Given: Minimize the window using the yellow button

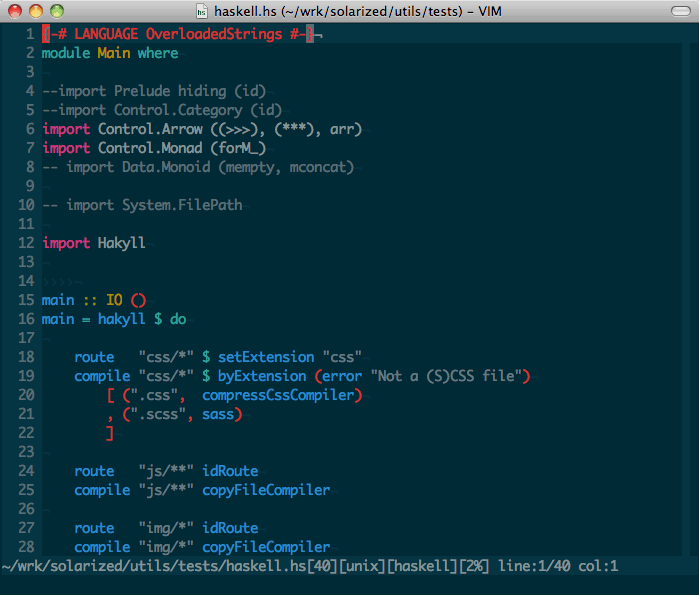Looking at the screenshot, I should [35, 11].
